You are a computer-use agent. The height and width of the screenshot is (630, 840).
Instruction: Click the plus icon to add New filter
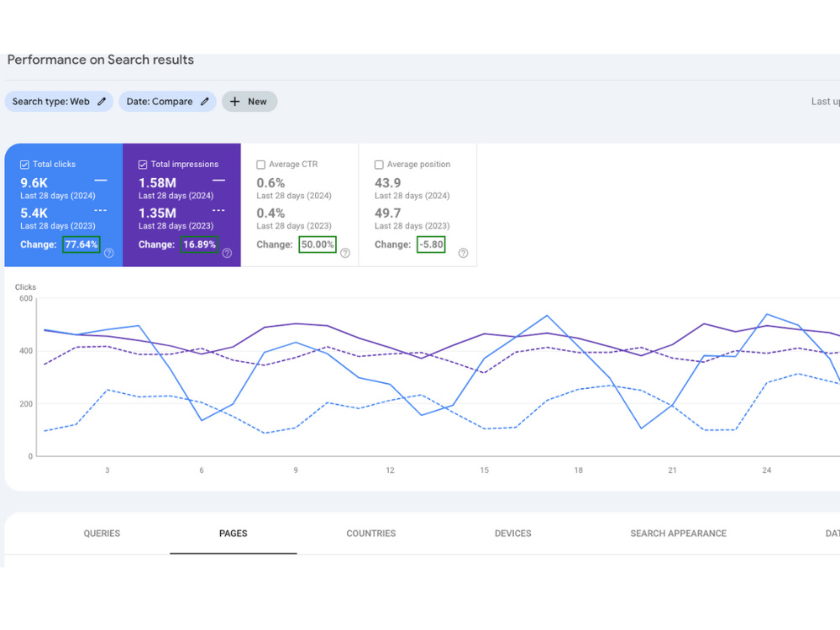click(234, 102)
